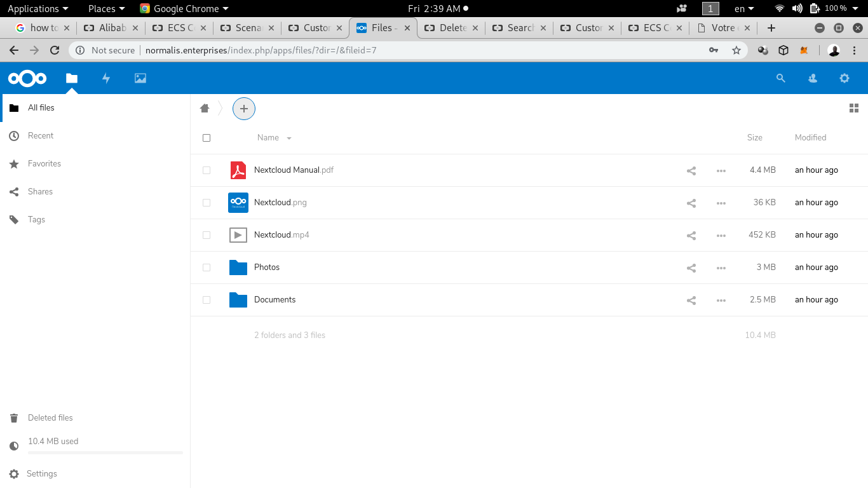868x488 pixels.
Task: Switch to the Votre tab
Action: (722, 28)
